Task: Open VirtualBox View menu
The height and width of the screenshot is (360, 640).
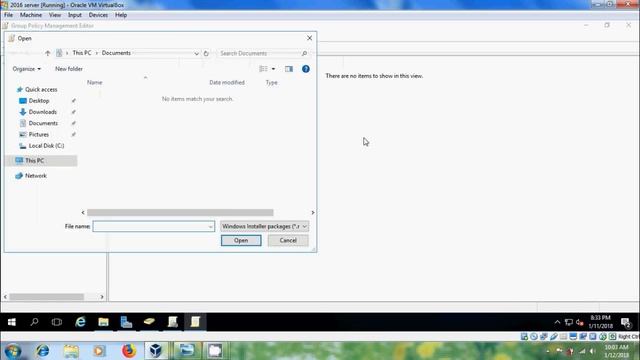Action: 55,15
